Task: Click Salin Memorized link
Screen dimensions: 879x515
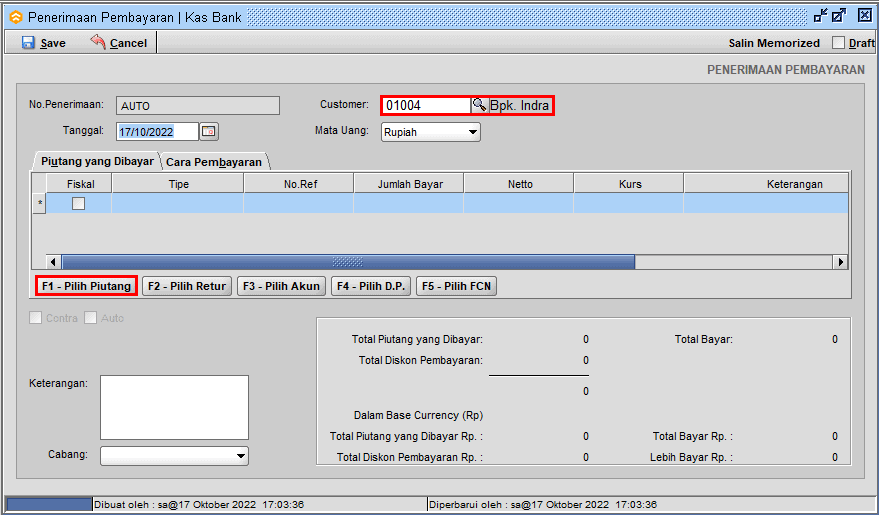Action: click(774, 43)
